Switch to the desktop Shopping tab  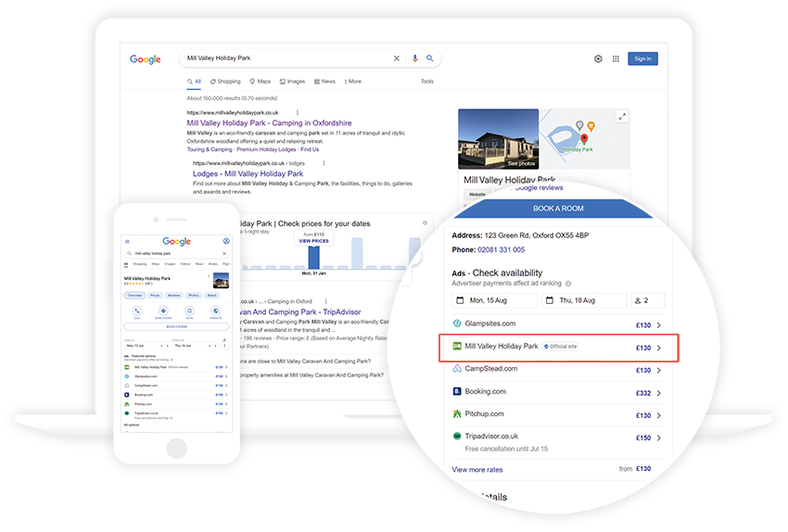tap(225, 82)
